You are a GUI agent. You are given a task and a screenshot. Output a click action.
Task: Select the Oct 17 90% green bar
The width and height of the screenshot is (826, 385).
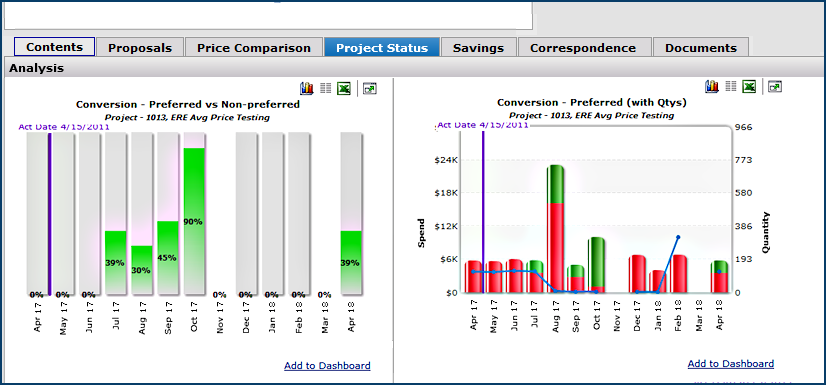click(x=193, y=221)
